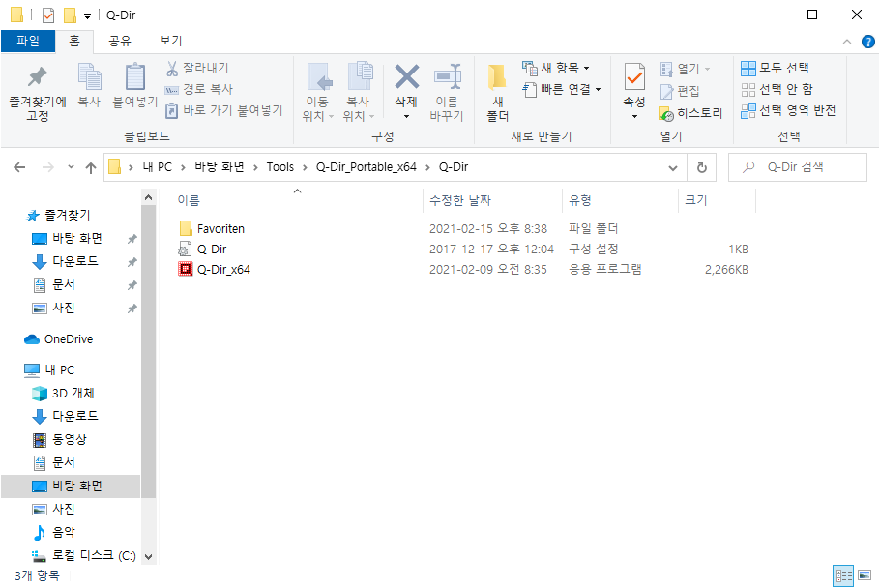Screen dimensions: 880x588
Task: Click 열기 (Open) ribbon button
Action: (x=685, y=69)
